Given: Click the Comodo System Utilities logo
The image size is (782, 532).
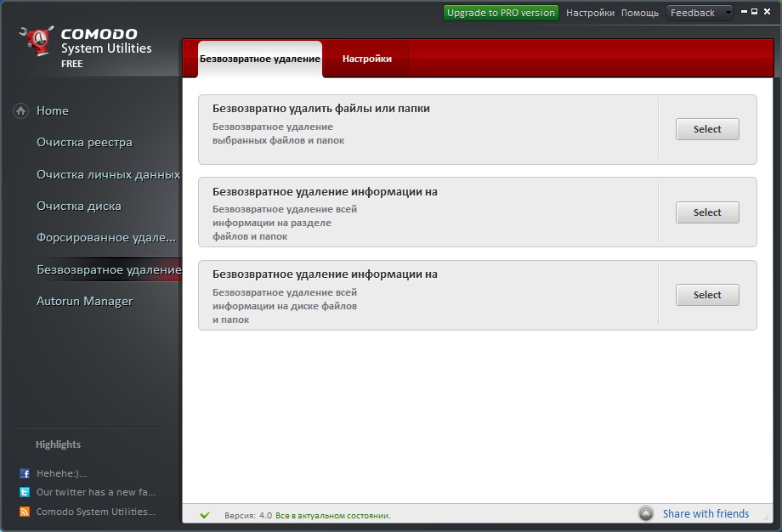Looking at the screenshot, I should coord(37,41).
